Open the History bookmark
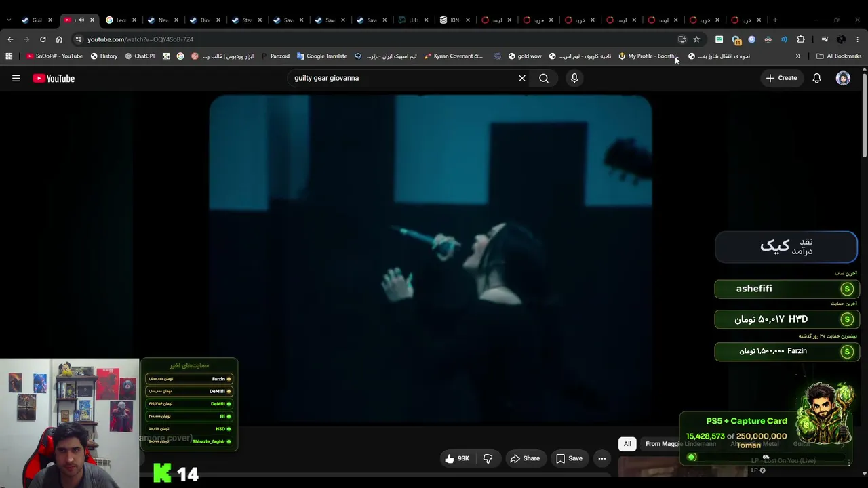Viewport: 868px width, 488px height. point(104,56)
